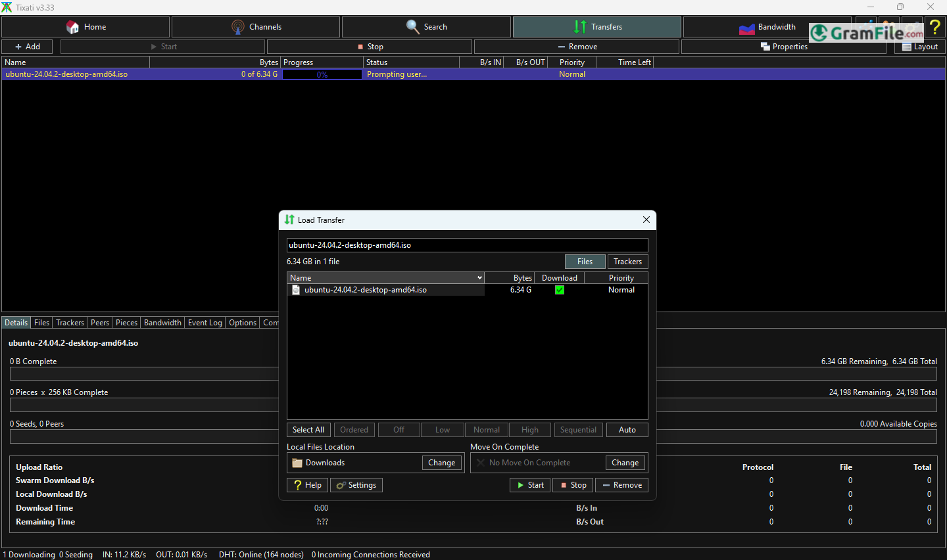The image size is (947, 560).
Task: Sort transfers by Status column
Action: click(x=412, y=62)
